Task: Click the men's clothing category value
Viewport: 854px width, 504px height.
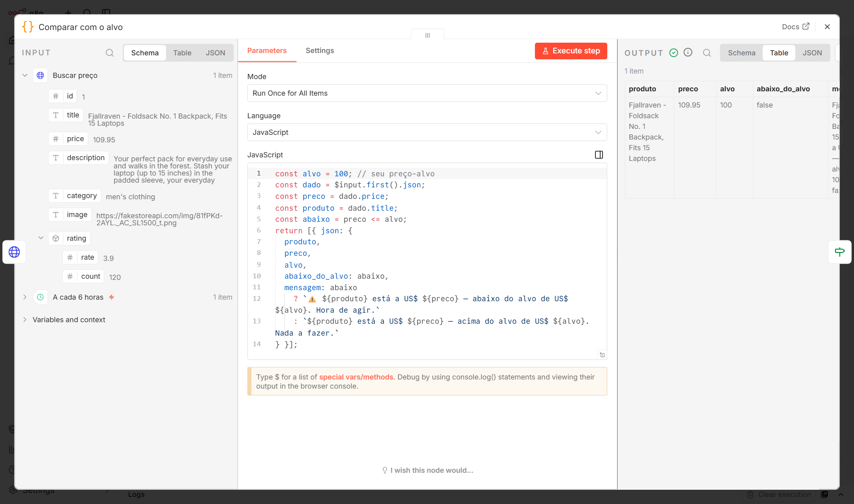Action: (130, 196)
